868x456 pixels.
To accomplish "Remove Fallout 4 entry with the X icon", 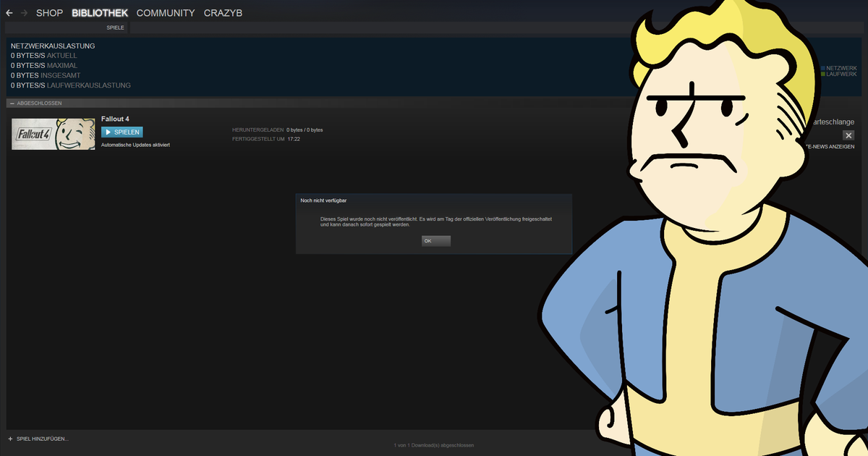I will pos(848,135).
